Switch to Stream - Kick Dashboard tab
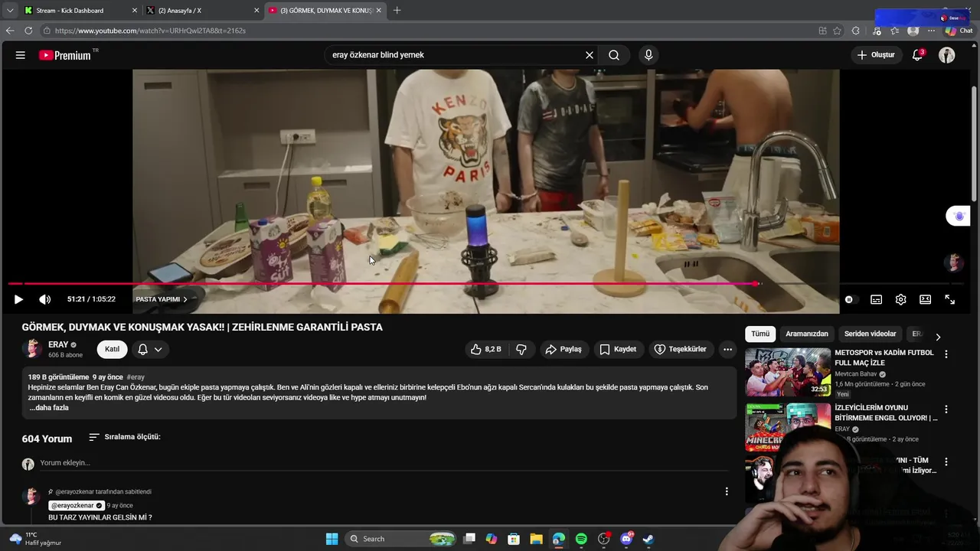 (x=80, y=11)
